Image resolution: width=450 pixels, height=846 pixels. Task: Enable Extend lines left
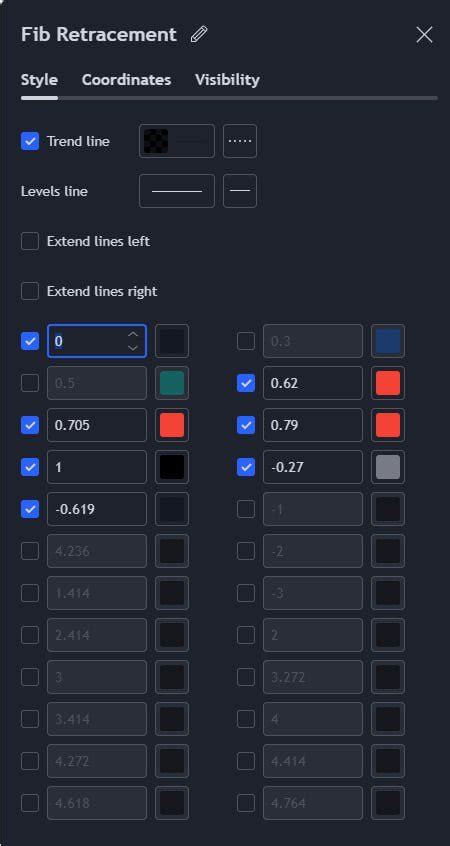click(x=30, y=241)
